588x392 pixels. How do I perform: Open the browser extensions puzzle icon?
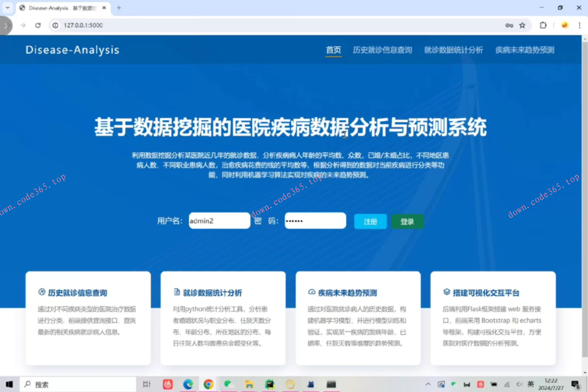543,25
